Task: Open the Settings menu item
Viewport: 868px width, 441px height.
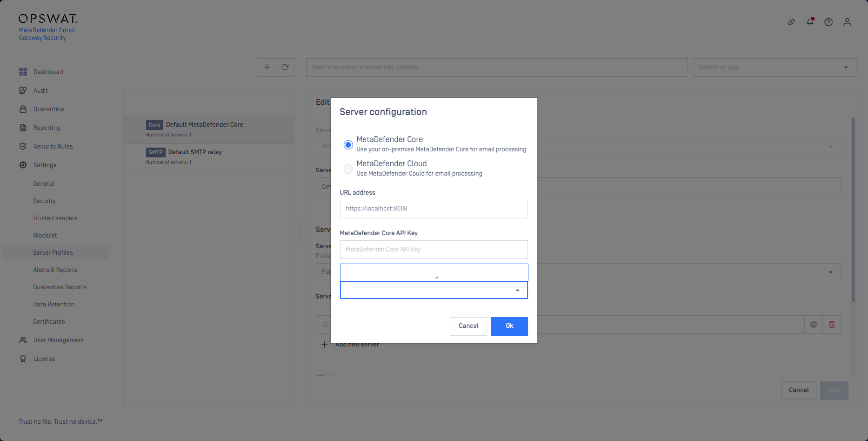Action: coord(45,165)
